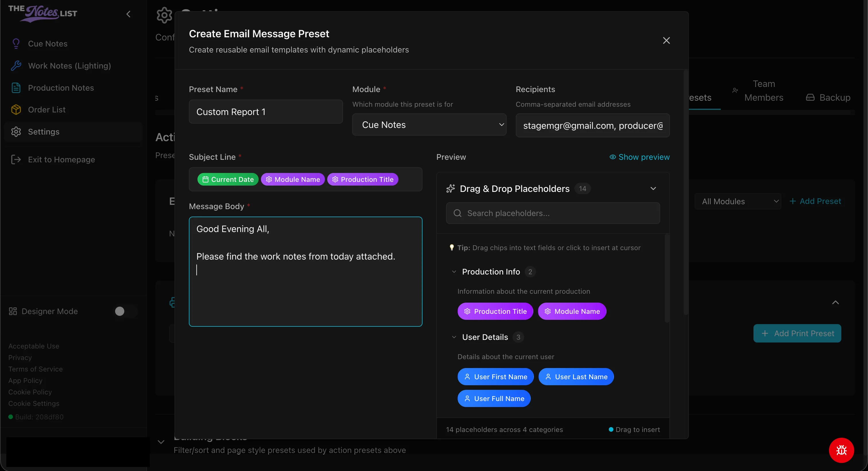This screenshot has width=868, height=471.
Task: Click the Recipients email input field
Action: tap(592, 125)
